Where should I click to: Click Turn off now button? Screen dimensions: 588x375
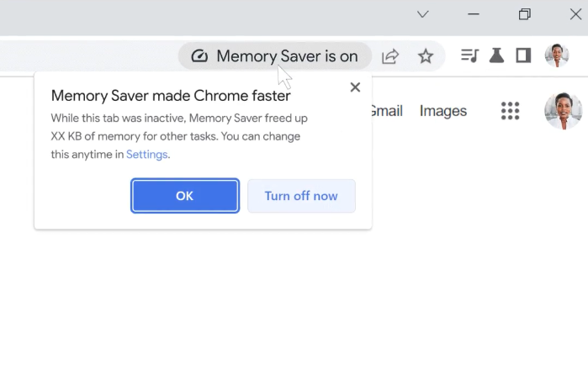(301, 196)
